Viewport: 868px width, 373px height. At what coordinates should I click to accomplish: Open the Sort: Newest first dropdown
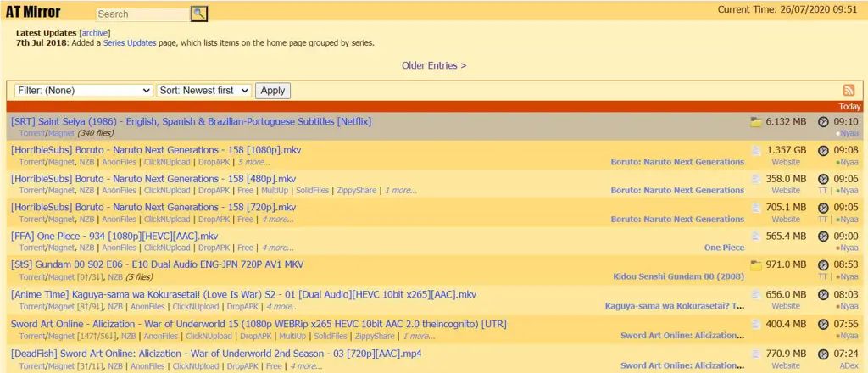point(204,90)
